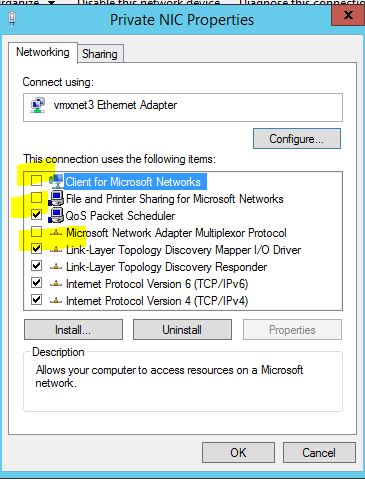Image resolution: width=365 pixels, height=485 pixels.
Task: Enable the Client for Microsoft Networks checkbox
Action: click(36, 181)
